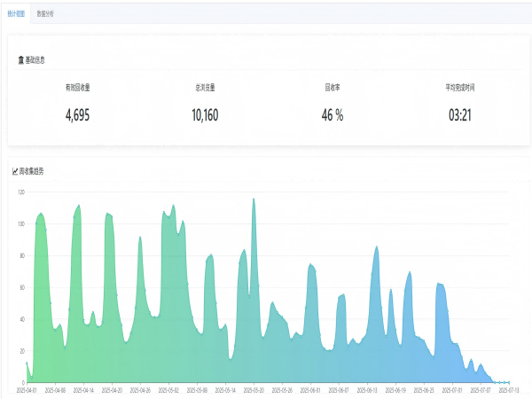Click the 03:21 average completion time
The image size is (532, 399).
(x=459, y=114)
